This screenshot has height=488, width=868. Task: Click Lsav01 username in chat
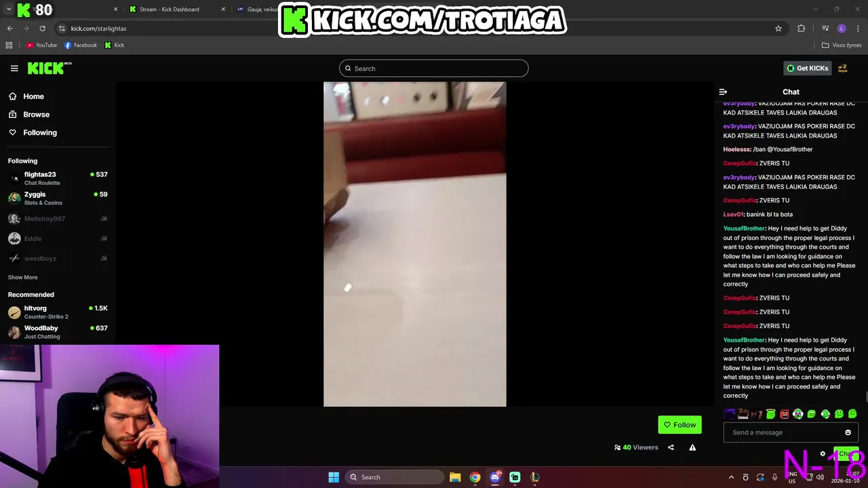pos(733,214)
